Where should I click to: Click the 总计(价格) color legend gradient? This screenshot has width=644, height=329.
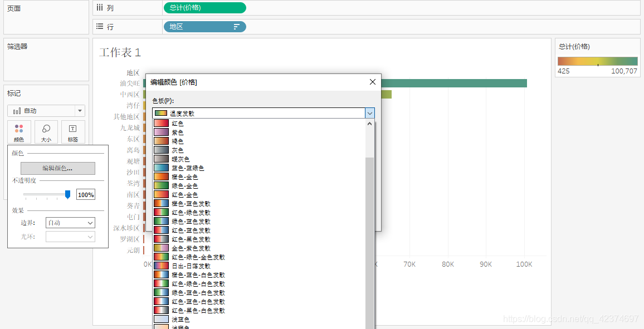598,61
